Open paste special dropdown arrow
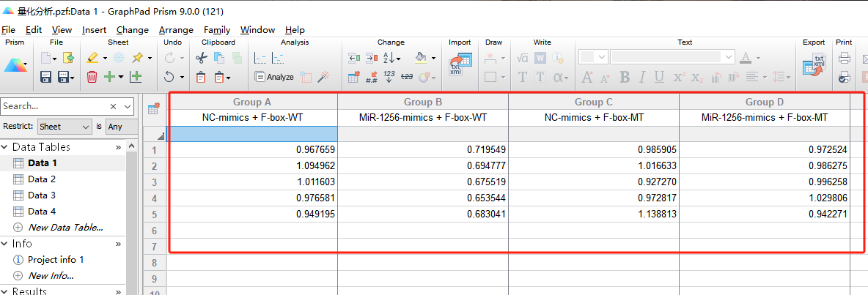868x295 pixels. (228, 78)
